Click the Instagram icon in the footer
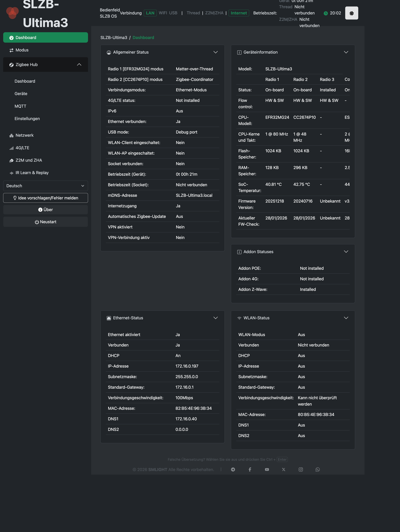 301,469
